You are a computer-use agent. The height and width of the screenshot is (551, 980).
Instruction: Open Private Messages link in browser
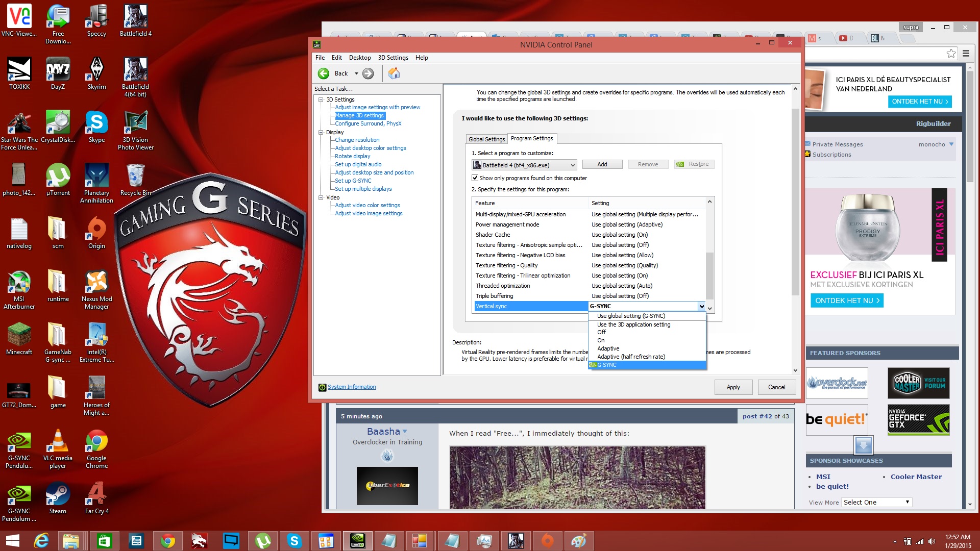click(x=838, y=144)
